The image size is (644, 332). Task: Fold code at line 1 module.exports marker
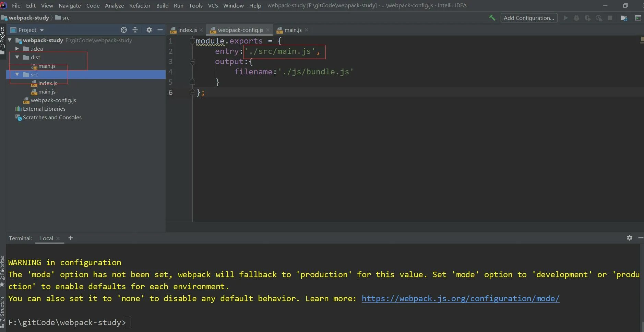(192, 41)
